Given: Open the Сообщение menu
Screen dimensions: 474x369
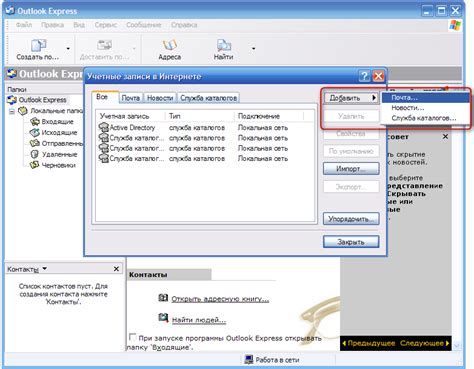Looking at the screenshot, I should click(144, 25).
